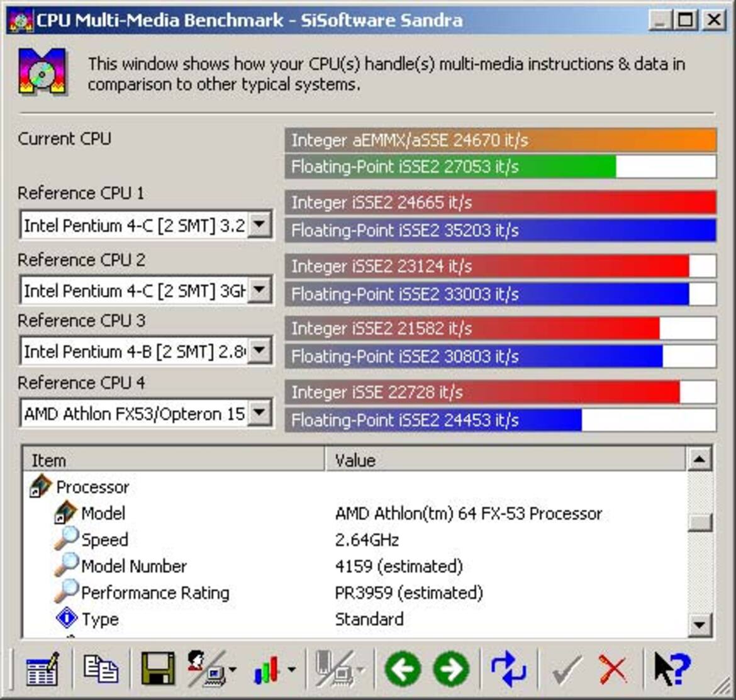This screenshot has height=700, width=736.
Task: Open the Reference CPU 2 dropdown
Action: point(260,290)
